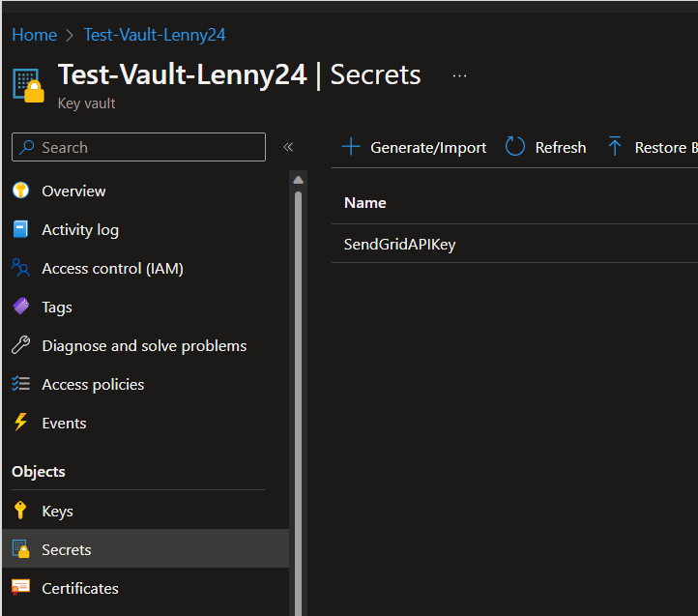Image resolution: width=698 pixels, height=616 pixels.
Task: Click the sidebar scrollbar up arrow
Action: (x=299, y=180)
